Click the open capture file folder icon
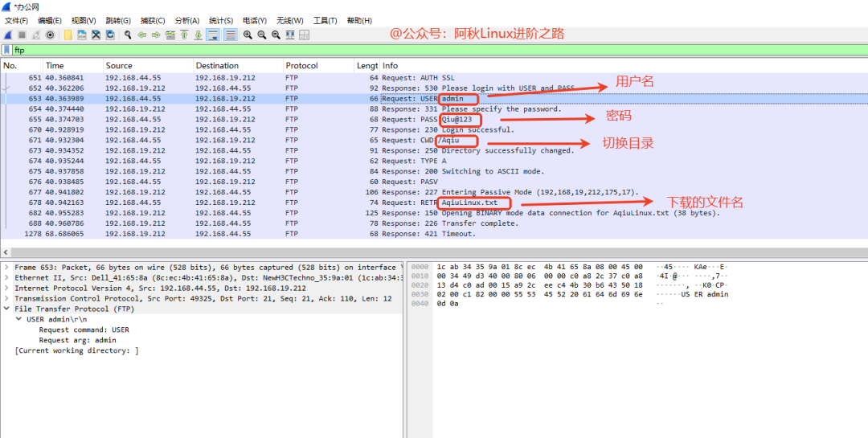868x438 pixels. point(68,35)
